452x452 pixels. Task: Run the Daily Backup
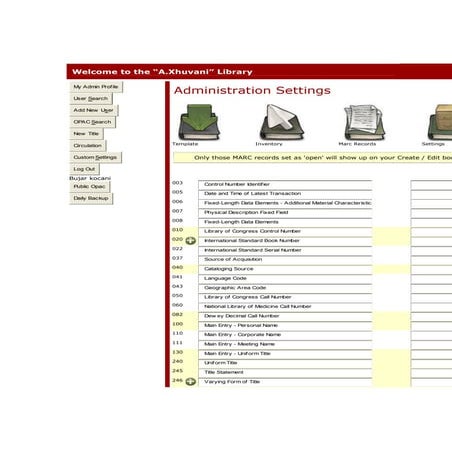[91, 198]
